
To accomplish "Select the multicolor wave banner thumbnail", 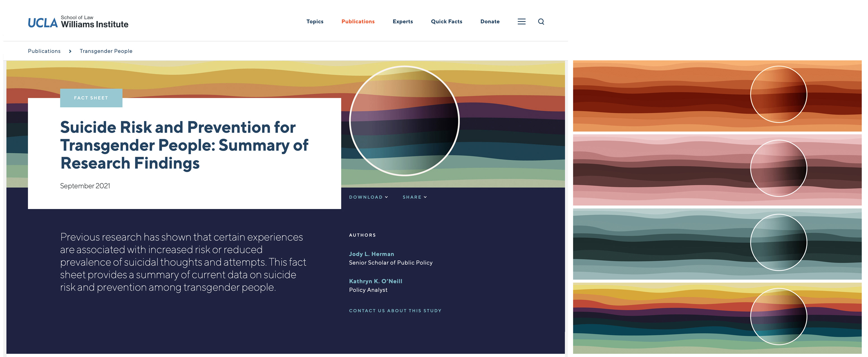I will point(717,318).
